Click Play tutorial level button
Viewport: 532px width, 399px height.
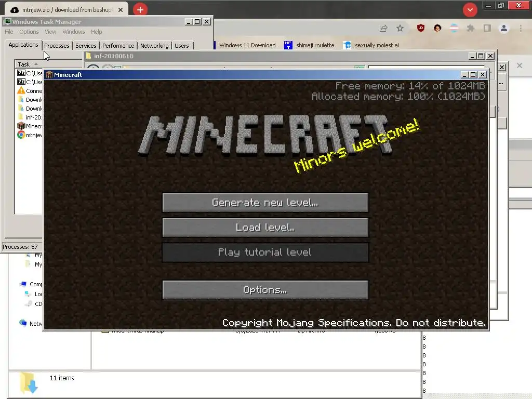click(265, 252)
